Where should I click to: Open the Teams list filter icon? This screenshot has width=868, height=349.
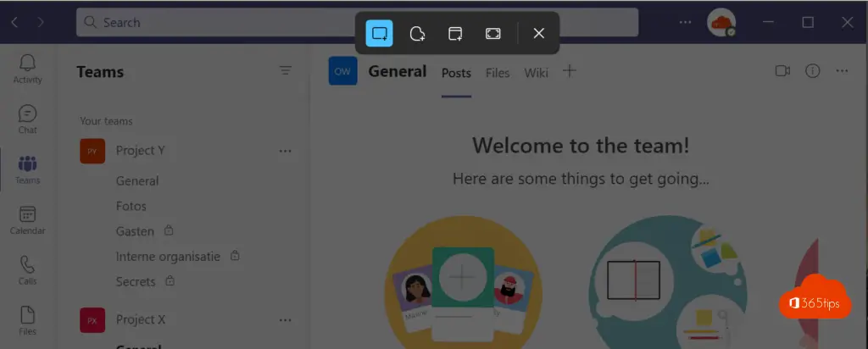coord(285,70)
